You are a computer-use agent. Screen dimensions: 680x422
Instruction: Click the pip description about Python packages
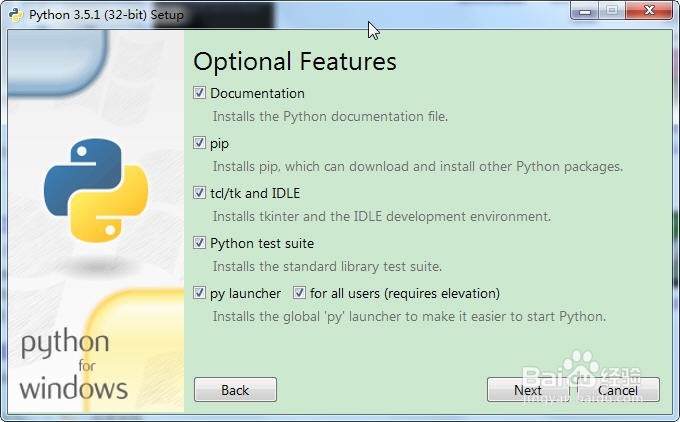pos(418,167)
